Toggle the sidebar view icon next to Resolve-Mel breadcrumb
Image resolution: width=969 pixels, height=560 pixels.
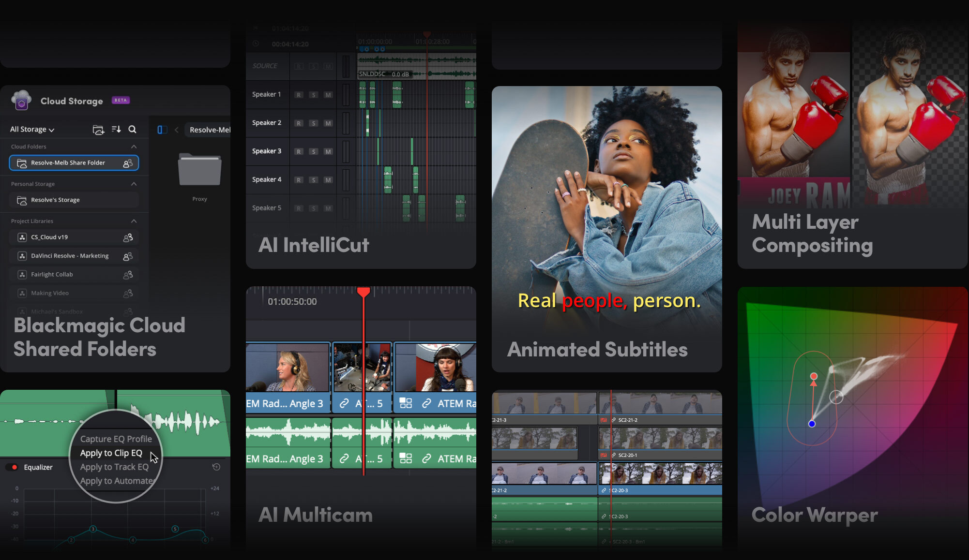161,130
